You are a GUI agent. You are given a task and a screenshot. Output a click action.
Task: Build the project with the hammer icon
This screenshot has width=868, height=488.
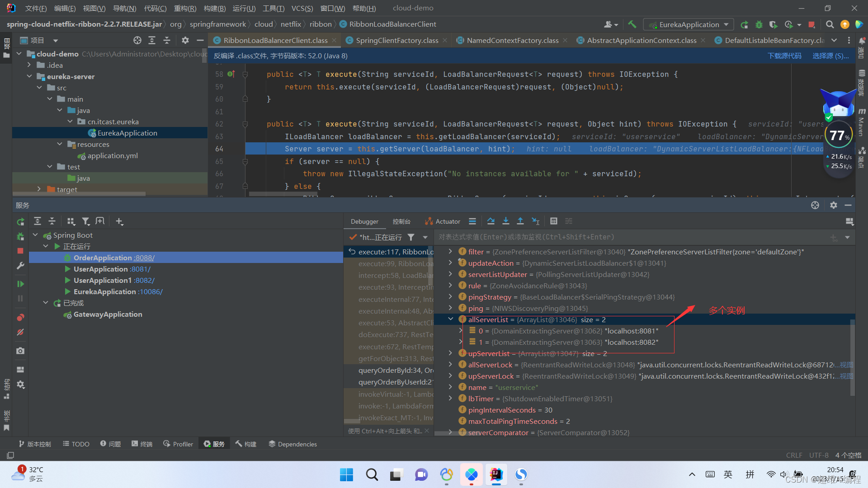pyautogui.click(x=632, y=24)
